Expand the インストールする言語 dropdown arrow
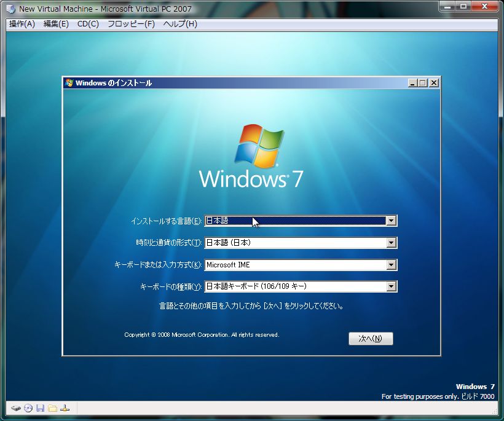Image resolution: width=504 pixels, height=421 pixels. 391,221
